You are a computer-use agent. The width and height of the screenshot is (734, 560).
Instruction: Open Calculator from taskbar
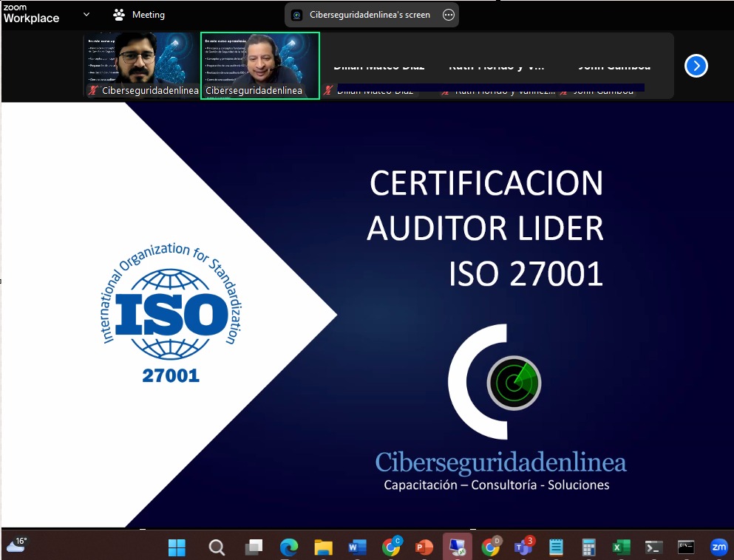[x=589, y=547]
